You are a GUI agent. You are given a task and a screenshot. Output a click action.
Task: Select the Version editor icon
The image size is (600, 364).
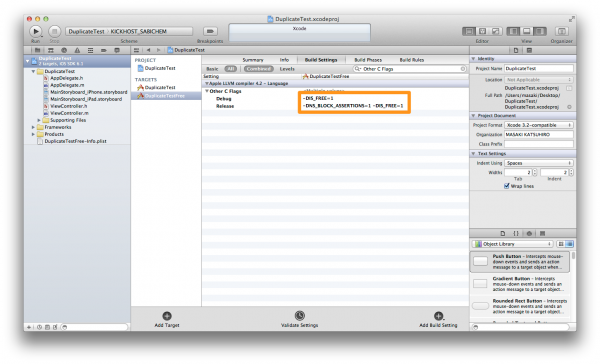(x=496, y=31)
